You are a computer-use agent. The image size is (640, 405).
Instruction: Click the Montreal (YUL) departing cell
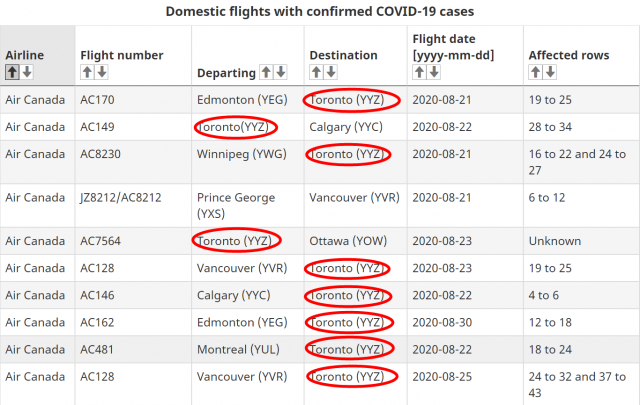(236, 349)
